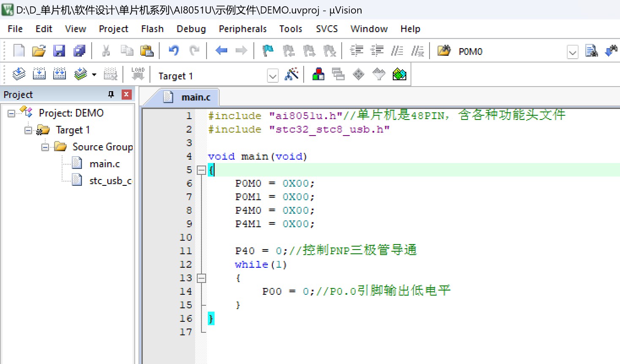Screen dimensions: 620x364
Task: Click Find icon right of the search box
Action: point(591,51)
